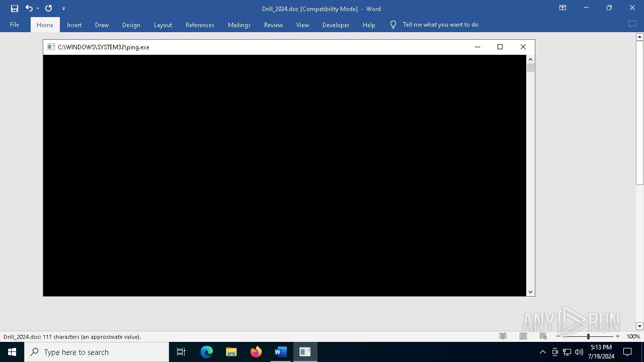Minimize the ping.exe console window
Image resolution: width=644 pixels, height=362 pixels.
pos(477,47)
